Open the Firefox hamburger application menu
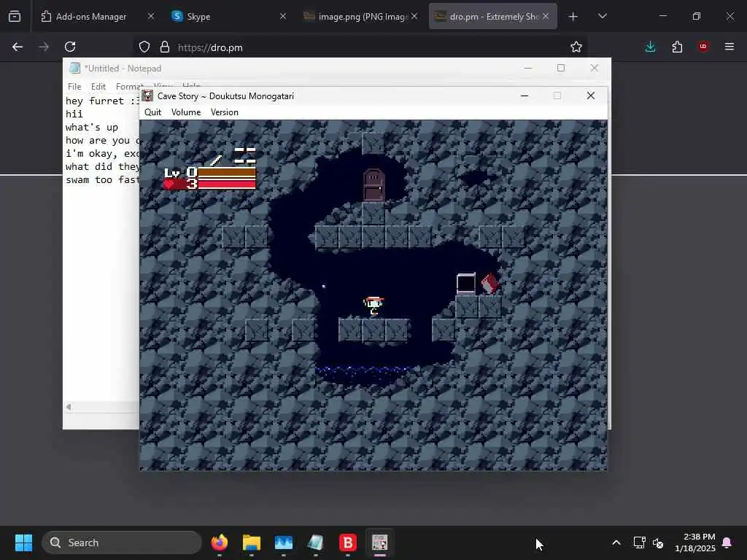The image size is (747, 560). (729, 47)
